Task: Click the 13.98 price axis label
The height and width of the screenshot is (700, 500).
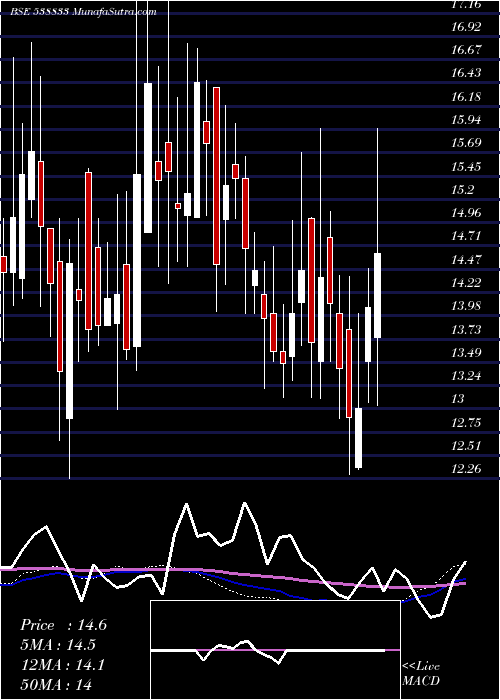Action: coord(466,306)
